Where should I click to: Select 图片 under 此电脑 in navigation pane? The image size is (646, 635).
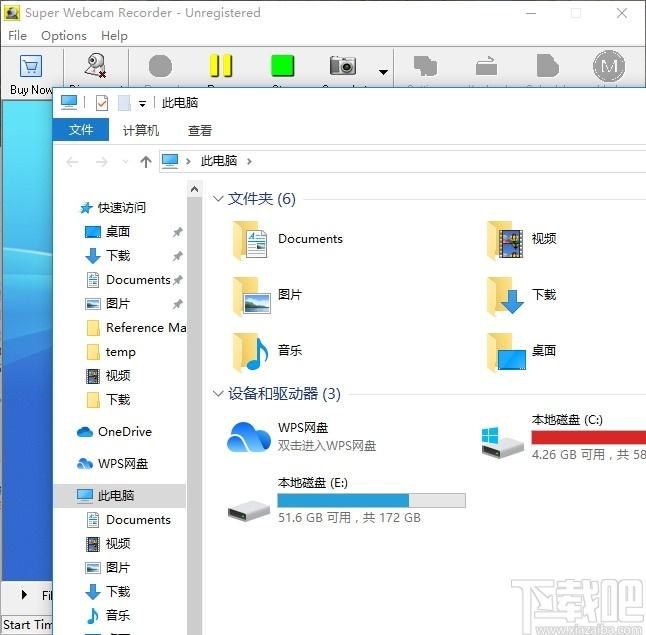pyautogui.click(x=118, y=567)
